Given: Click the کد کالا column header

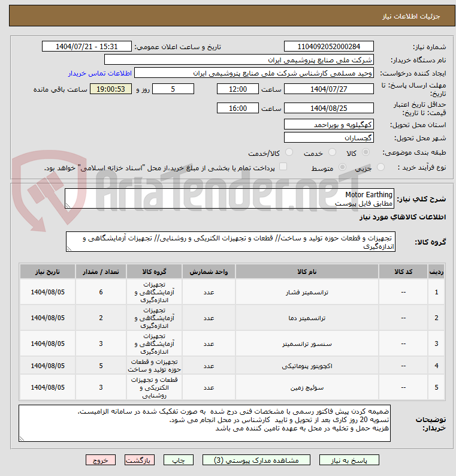Looking at the screenshot, I should coord(403,272).
